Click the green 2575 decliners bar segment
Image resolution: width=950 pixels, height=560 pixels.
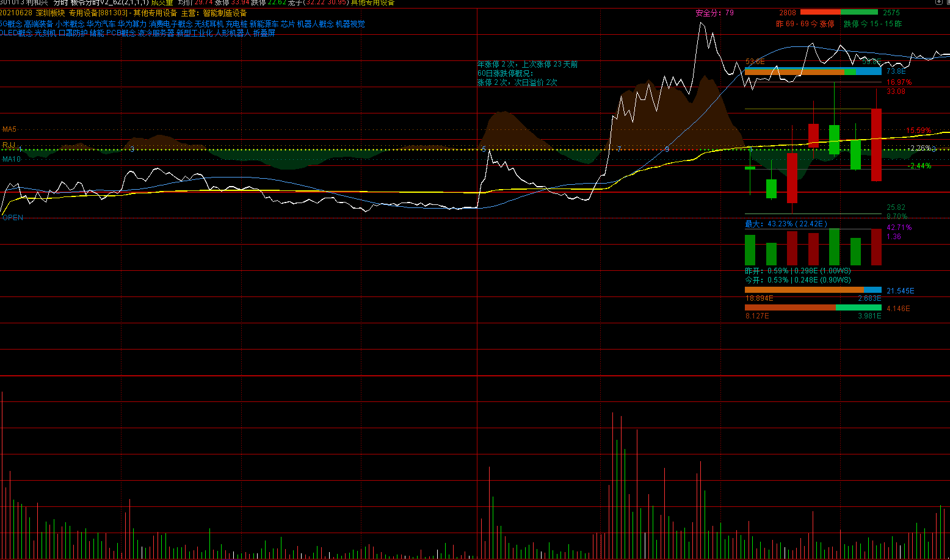tap(859, 12)
